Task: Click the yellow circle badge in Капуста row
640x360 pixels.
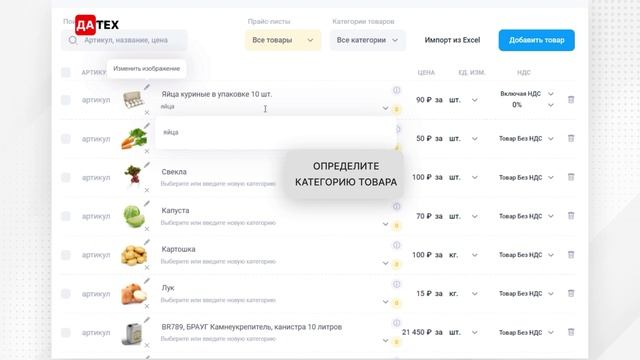Action: pyautogui.click(x=396, y=225)
